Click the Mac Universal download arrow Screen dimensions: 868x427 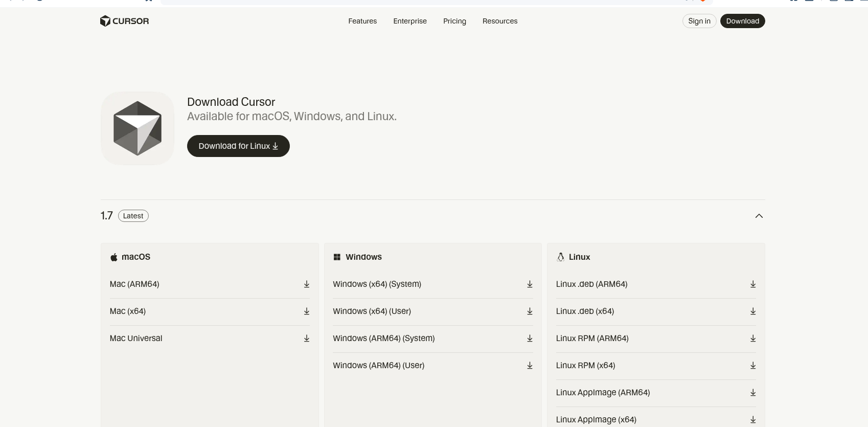click(307, 339)
